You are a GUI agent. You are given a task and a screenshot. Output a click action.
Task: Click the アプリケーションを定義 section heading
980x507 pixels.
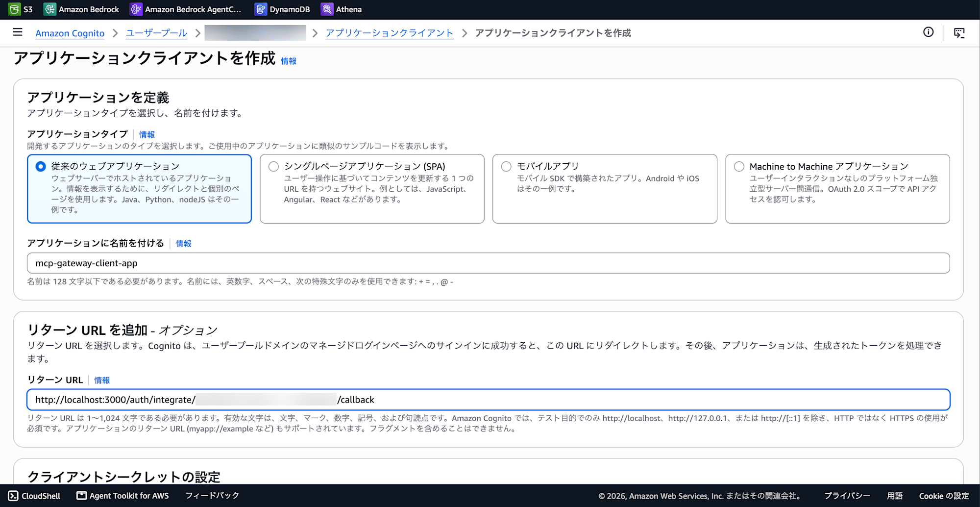click(x=98, y=97)
